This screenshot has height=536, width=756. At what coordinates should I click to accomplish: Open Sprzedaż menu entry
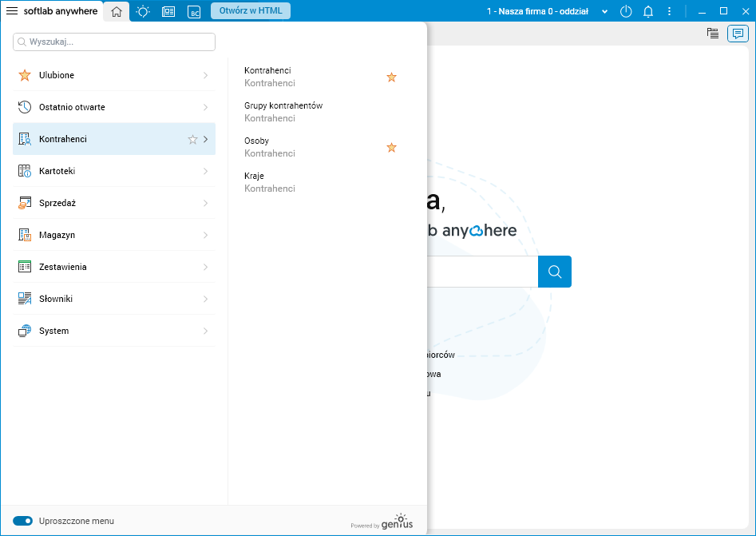pos(114,203)
